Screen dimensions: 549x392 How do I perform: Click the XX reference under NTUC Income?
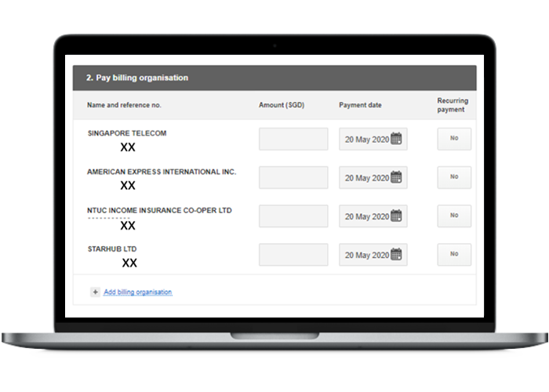coord(128,226)
